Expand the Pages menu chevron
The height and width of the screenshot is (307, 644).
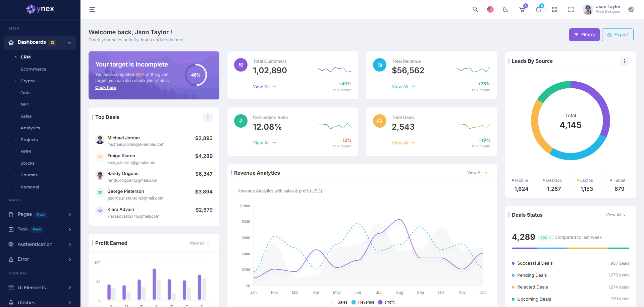[70, 215]
